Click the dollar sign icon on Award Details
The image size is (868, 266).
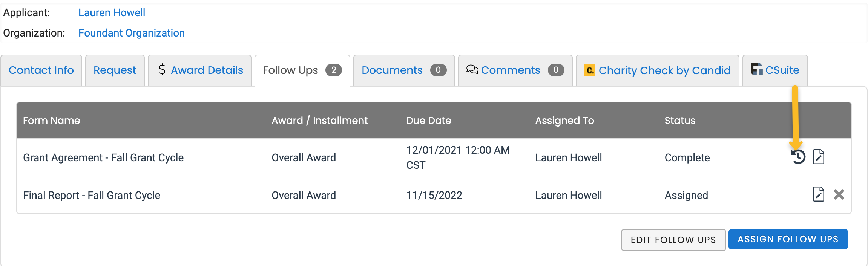tap(162, 70)
